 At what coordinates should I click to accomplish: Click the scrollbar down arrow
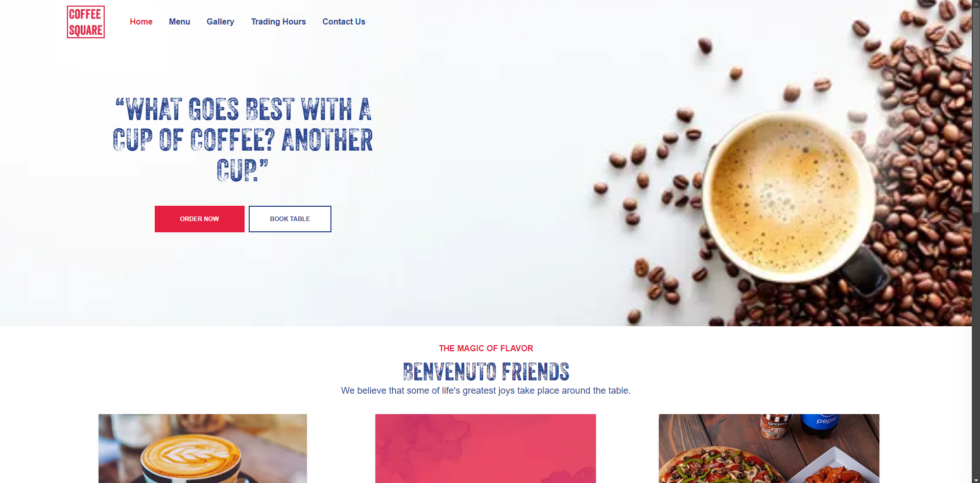coord(976,479)
